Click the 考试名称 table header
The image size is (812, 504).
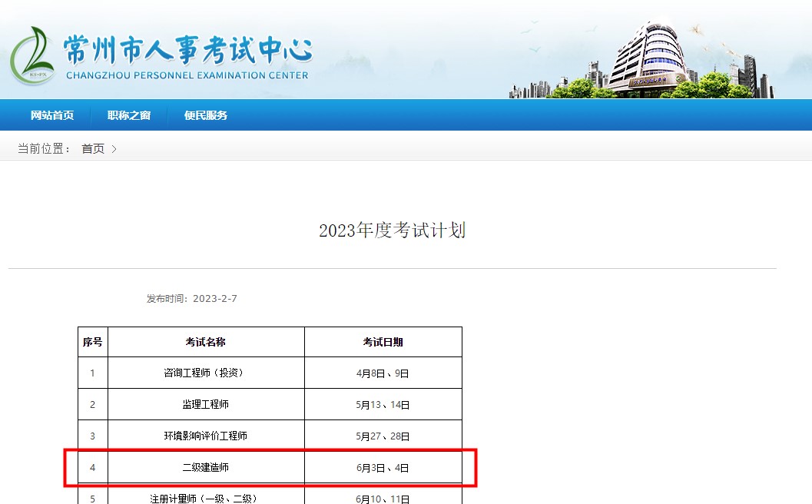tap(203, 342)
